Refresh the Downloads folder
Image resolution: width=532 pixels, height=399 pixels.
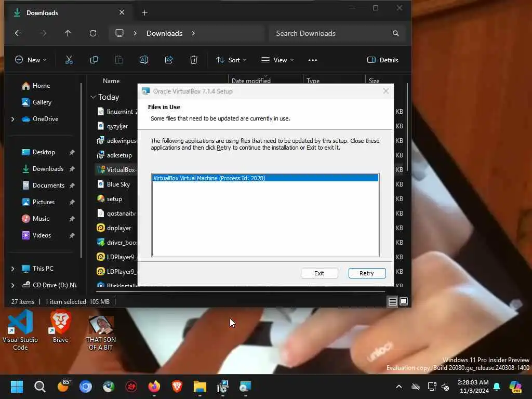coord(93,33)
